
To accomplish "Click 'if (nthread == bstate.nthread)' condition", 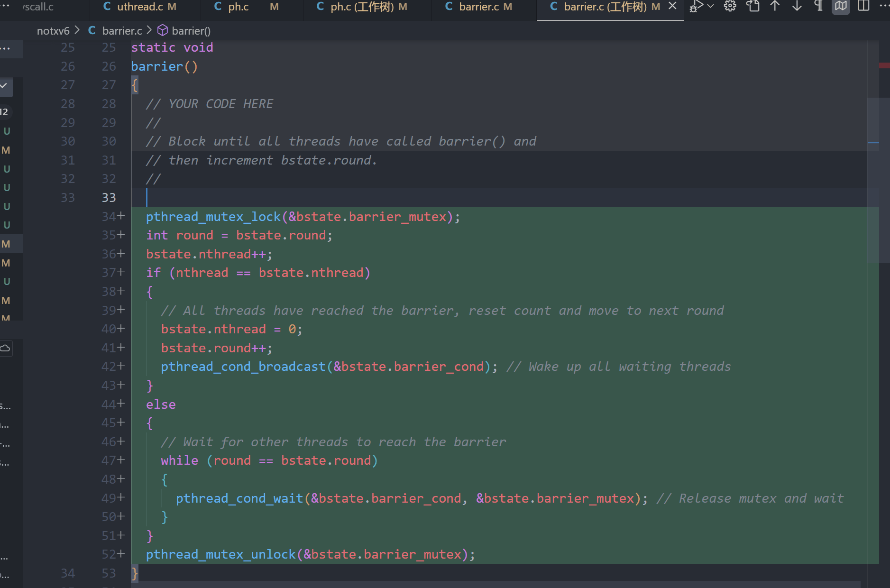I will coord(258,273).
